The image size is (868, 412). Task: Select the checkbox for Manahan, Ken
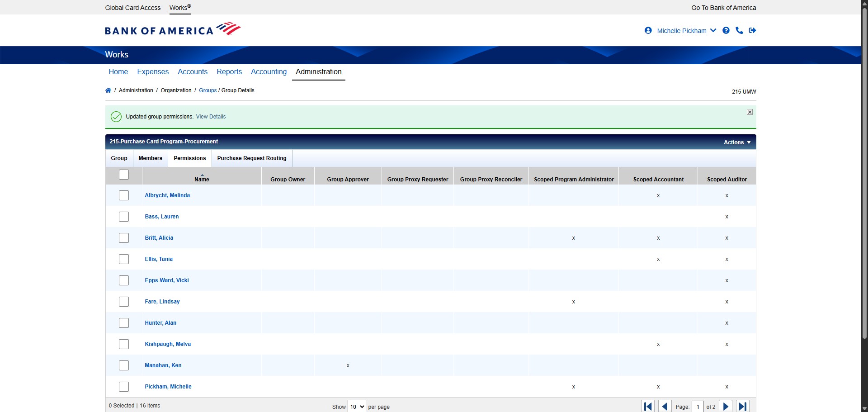click(x=124, y=365)
